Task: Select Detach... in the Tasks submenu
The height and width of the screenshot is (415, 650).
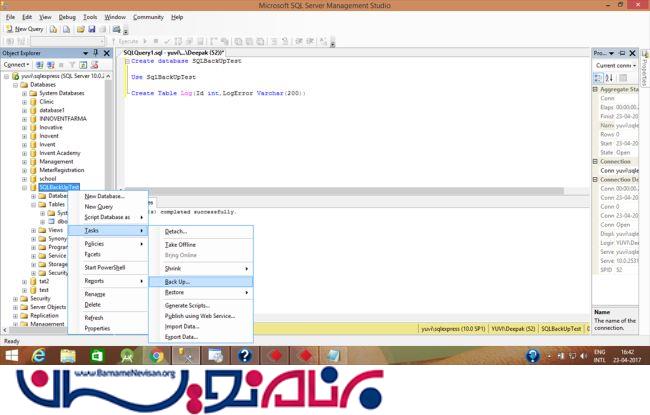Action: pos(176,231)
